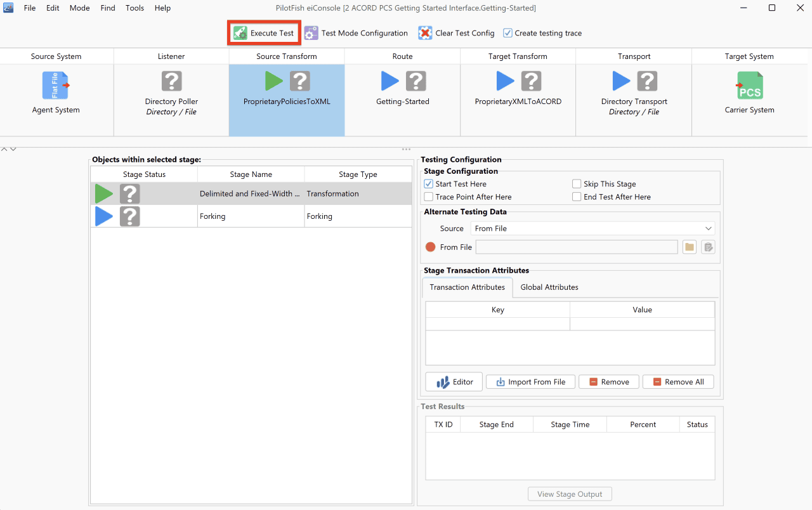Click the Remove button

pyautogui.click(x=609, y=382)
